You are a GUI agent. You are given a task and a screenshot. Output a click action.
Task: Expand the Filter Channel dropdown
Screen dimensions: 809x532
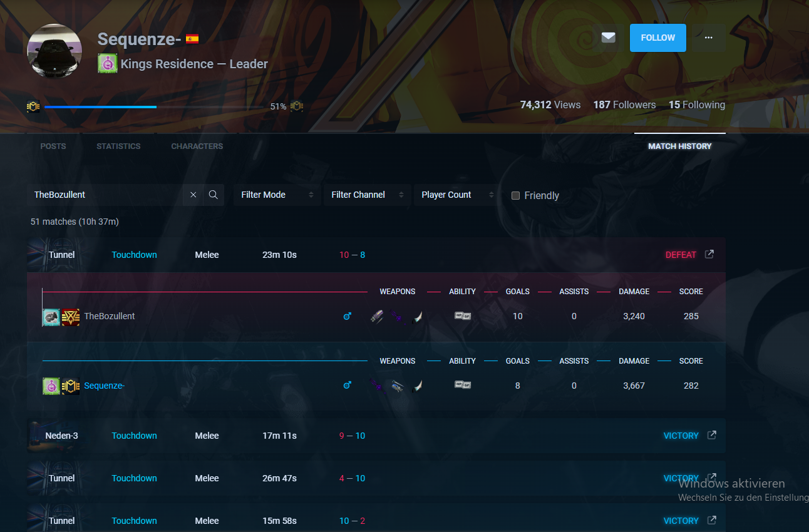pyautogui.click(x=366, y=195)
